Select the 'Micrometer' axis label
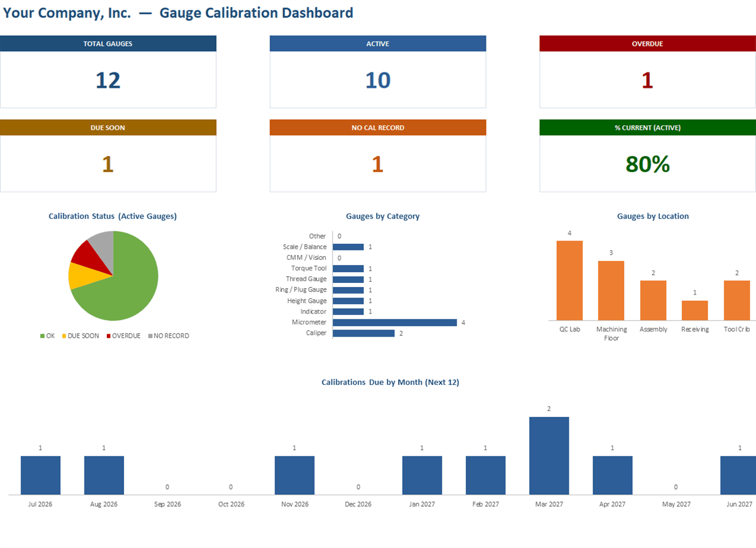Screen dimensions: 756x548 [309, 322]
